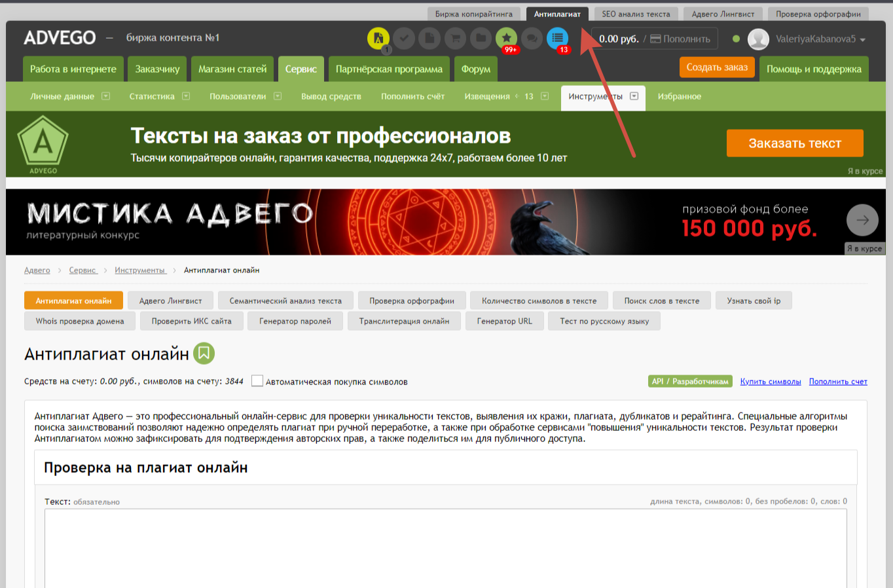Open the SEO анализ текста top tab
Image resolution: width=893 pixels, height=588 pixels.
(x=636, y=14)
